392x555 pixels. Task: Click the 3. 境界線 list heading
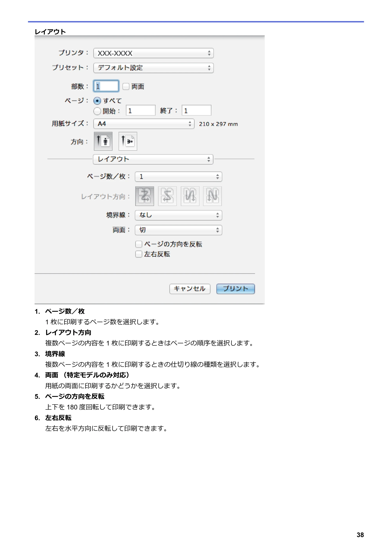coord(50,354)
